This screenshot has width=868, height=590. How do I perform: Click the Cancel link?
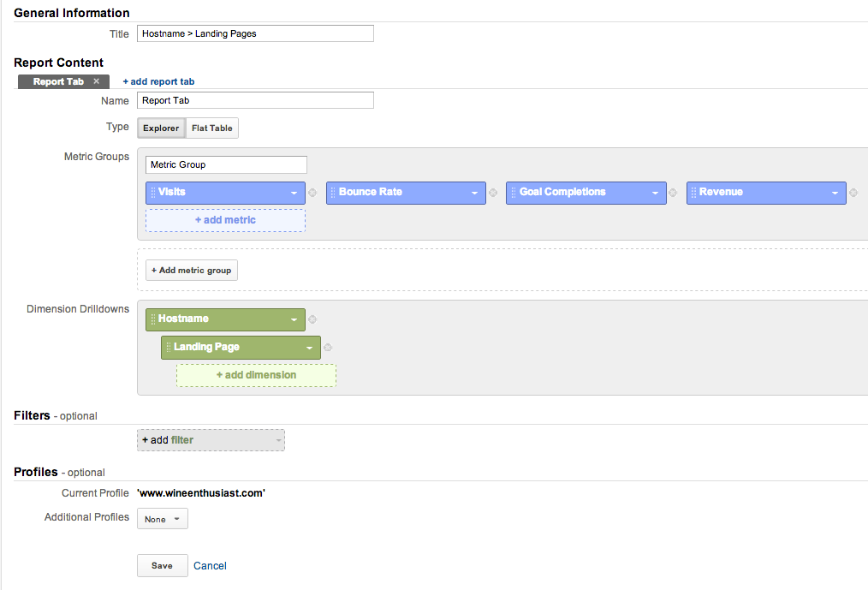[210, 566]
